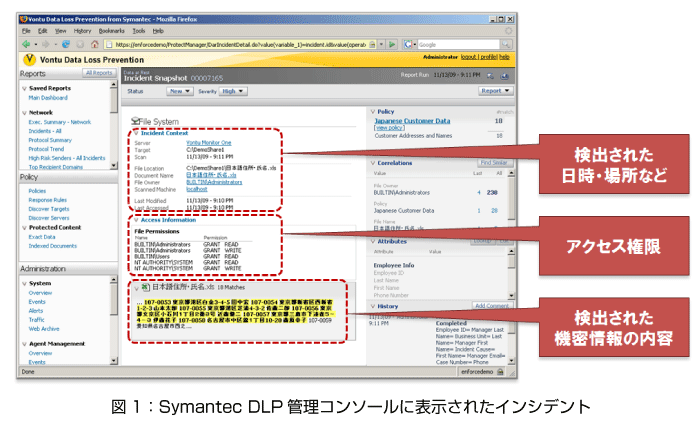This screenshot has width=700, height=431.
Task: Reload the page with the refresh icon
Action: (x=66, y=44)
